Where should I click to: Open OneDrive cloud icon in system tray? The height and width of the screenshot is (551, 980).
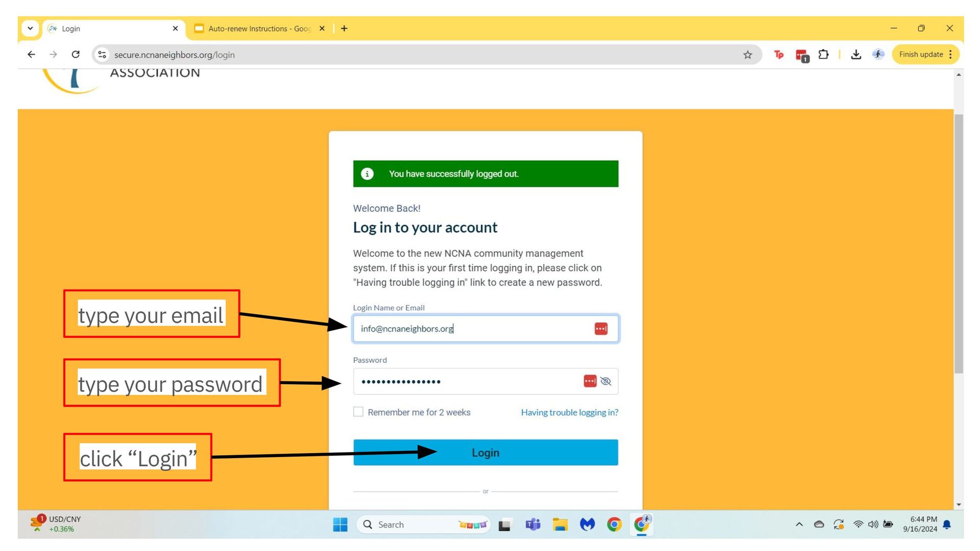(819, 524)
